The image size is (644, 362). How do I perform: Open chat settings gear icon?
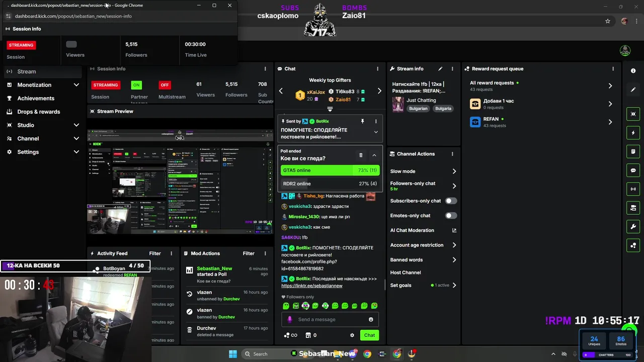tap(352, 335)
